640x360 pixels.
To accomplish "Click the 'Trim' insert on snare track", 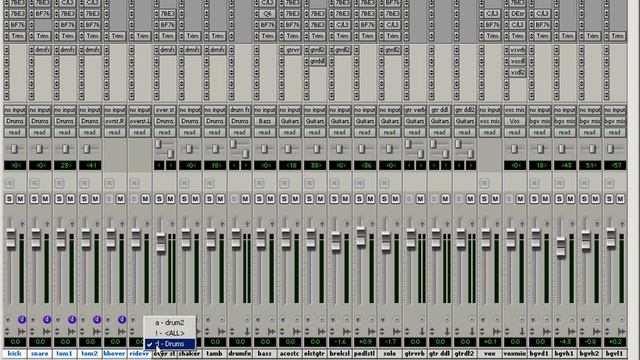I will click(42, 36).
